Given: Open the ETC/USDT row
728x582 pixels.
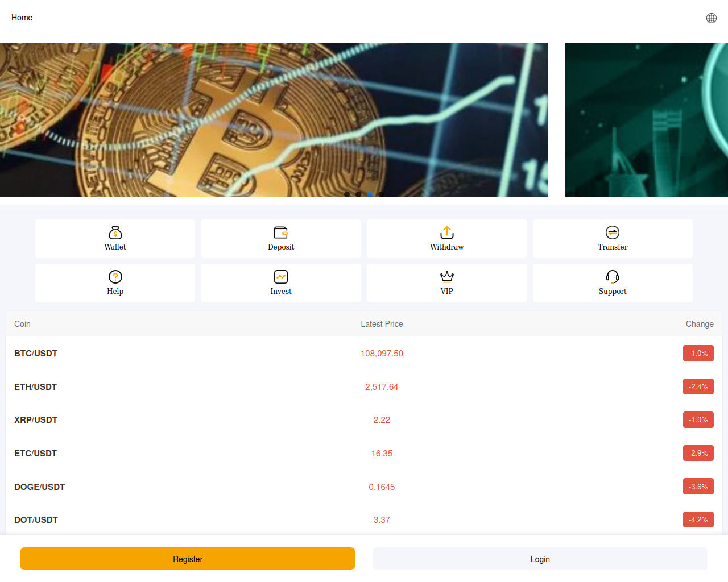Looking at the screenshot, I should click(x=364, y=454).
